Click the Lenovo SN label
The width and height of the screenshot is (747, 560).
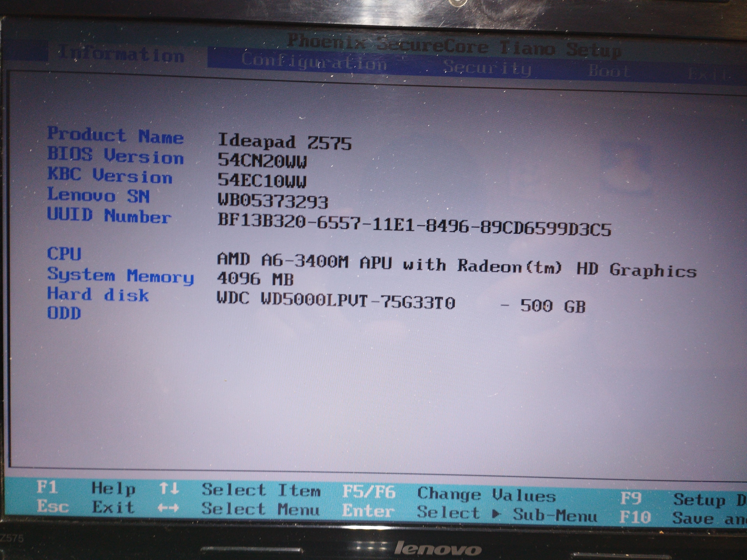pyautogui.click(x=98, y=195)
